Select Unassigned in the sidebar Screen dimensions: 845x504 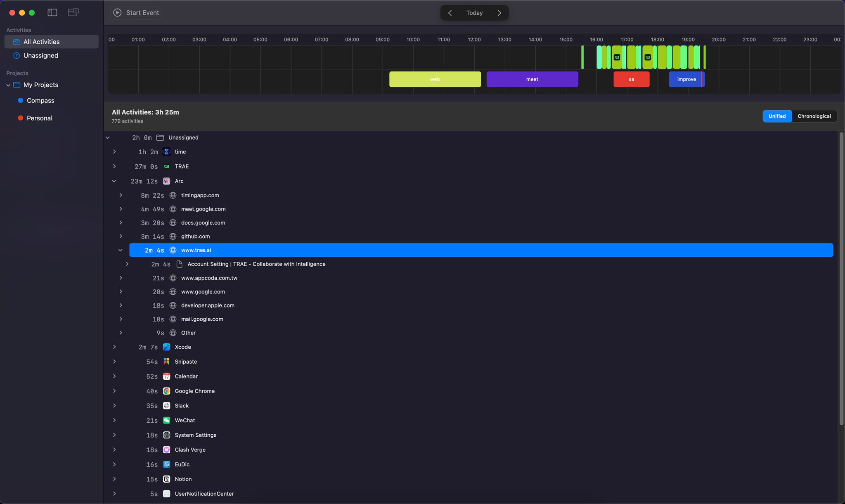point(40,56)
